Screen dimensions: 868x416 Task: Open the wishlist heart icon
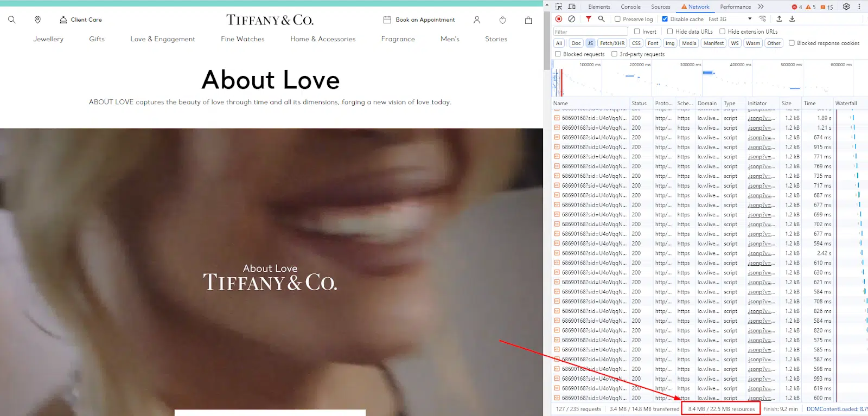click(x=503, y=20)
